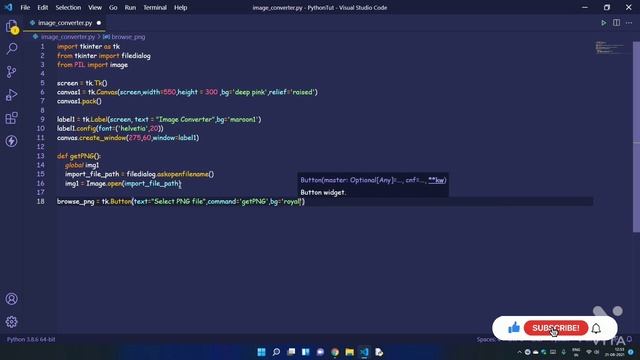This screenshot has width=640, height=360.
Task: Open the Windows Start menu
Action: (x=261, y=352)
